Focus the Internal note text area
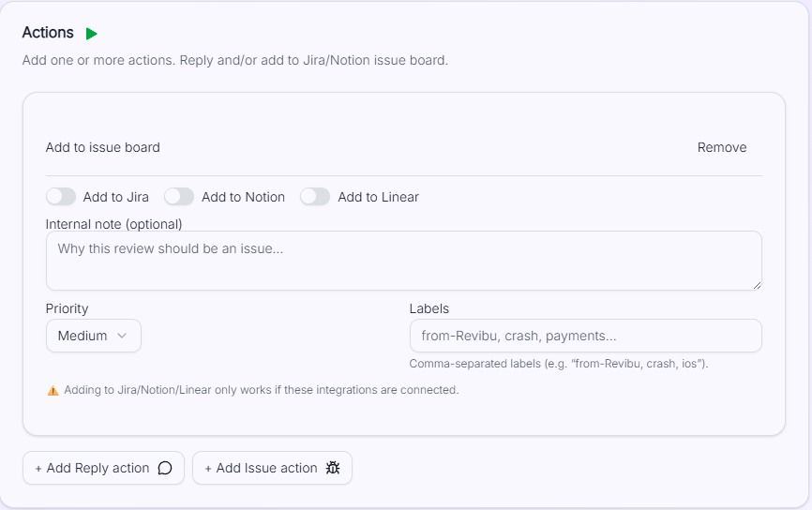The height and width of the screenshot is (510, 812). (403, 260)
